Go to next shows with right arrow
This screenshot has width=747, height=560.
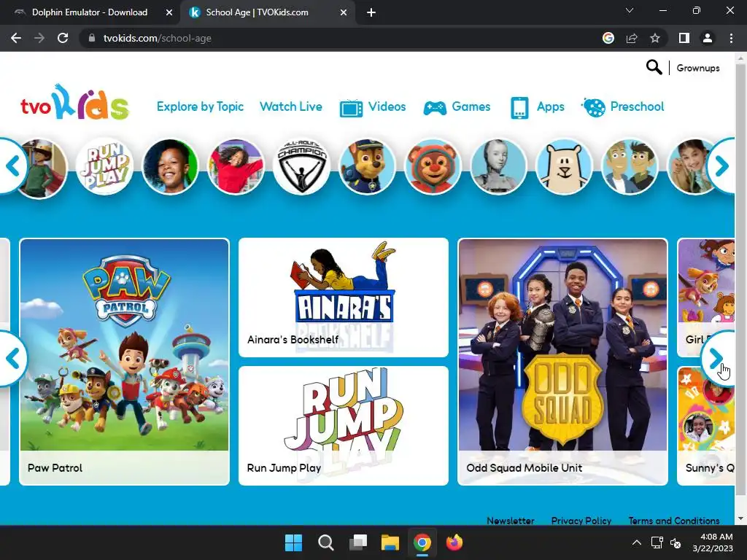[718, 358]
